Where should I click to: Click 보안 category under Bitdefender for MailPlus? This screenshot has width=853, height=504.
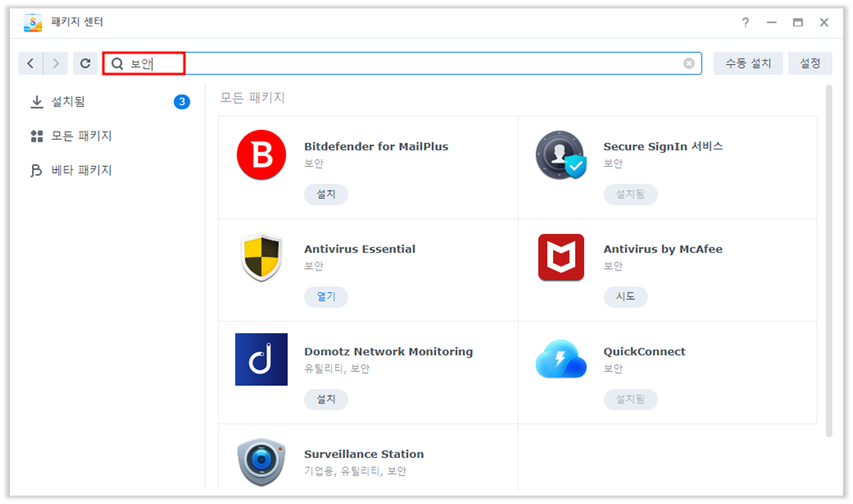pyautogui.click(x=314, y=164)
